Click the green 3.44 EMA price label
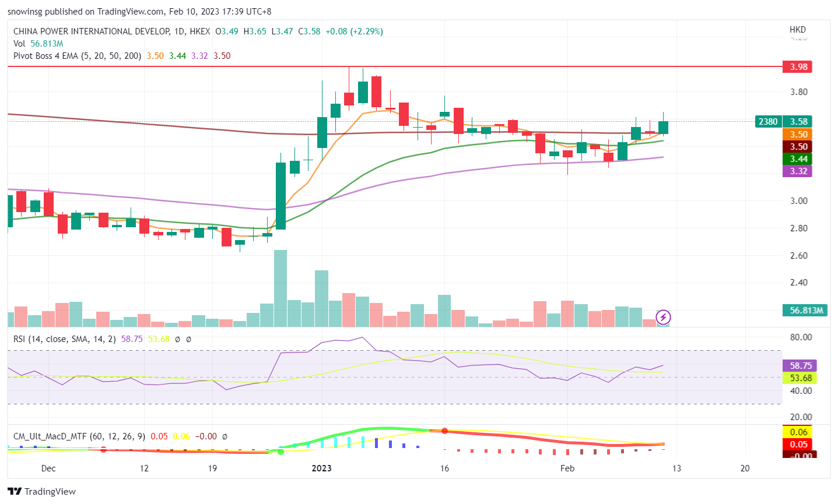This screenshot has width=838, height=504. [x=798, y=159]
